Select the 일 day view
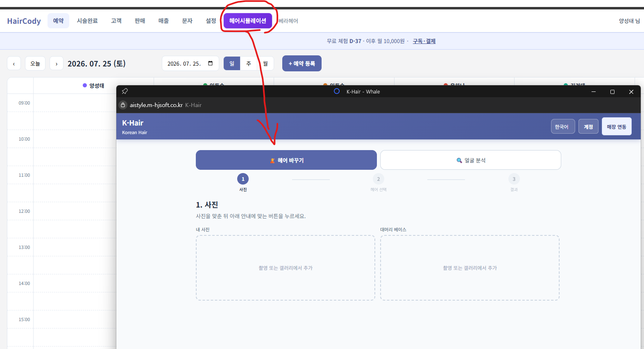Viewport: 644px width, 349px height. (x=232, y=64)
